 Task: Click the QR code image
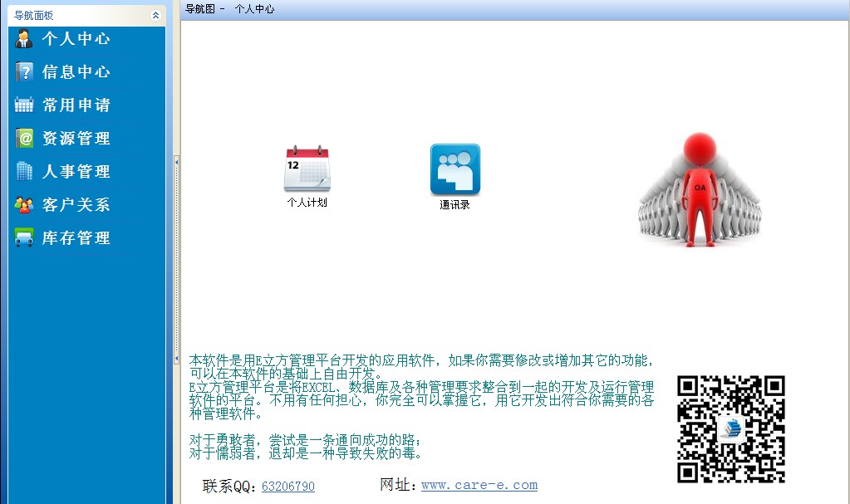click(730, 428)
